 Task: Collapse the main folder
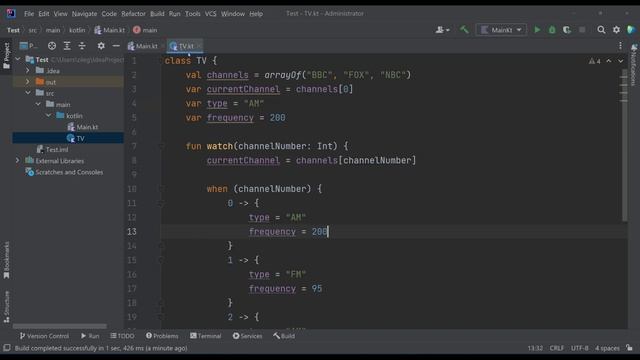(x=38, y=104)
